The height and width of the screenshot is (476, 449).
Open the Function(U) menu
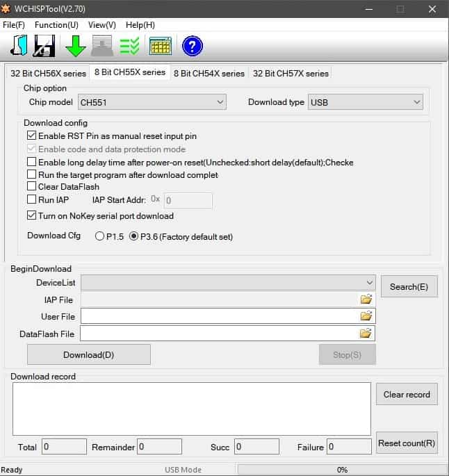(x=56, y=25)
